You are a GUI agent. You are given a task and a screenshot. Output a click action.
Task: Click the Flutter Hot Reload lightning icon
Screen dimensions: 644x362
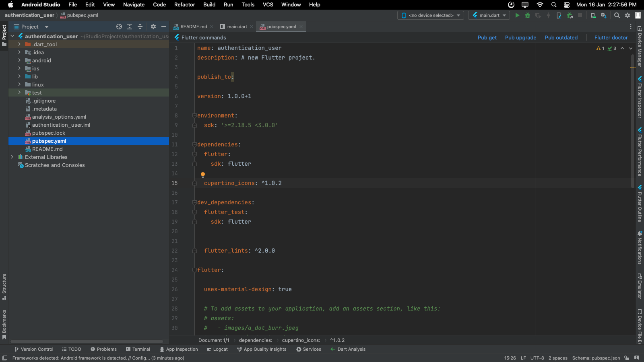click(x=548, y=15)
